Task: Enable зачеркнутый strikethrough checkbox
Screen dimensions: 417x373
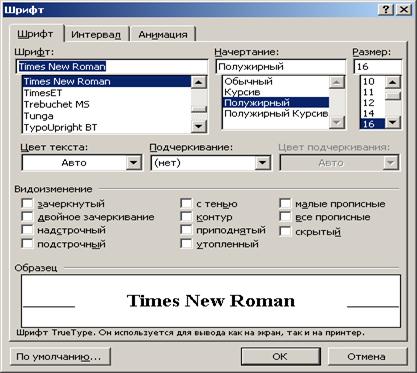Action: pyautogui.click(x=27, y=203)
